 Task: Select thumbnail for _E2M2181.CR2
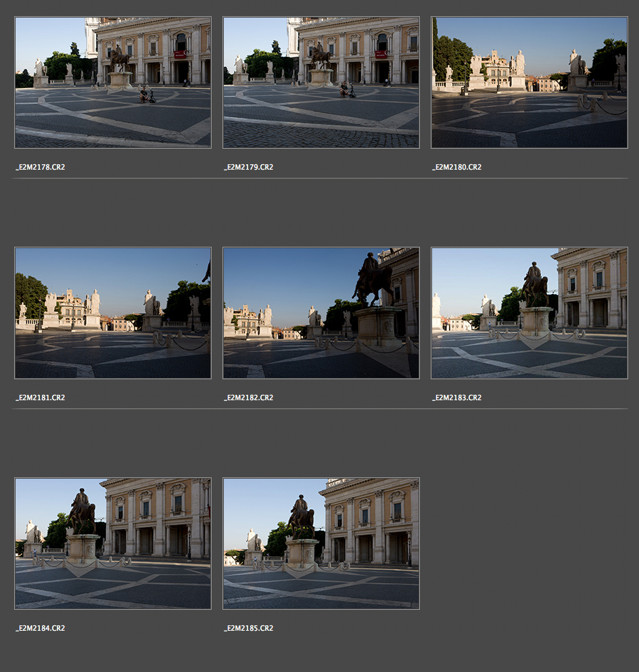pyautogui.click(x=113, y=313)
